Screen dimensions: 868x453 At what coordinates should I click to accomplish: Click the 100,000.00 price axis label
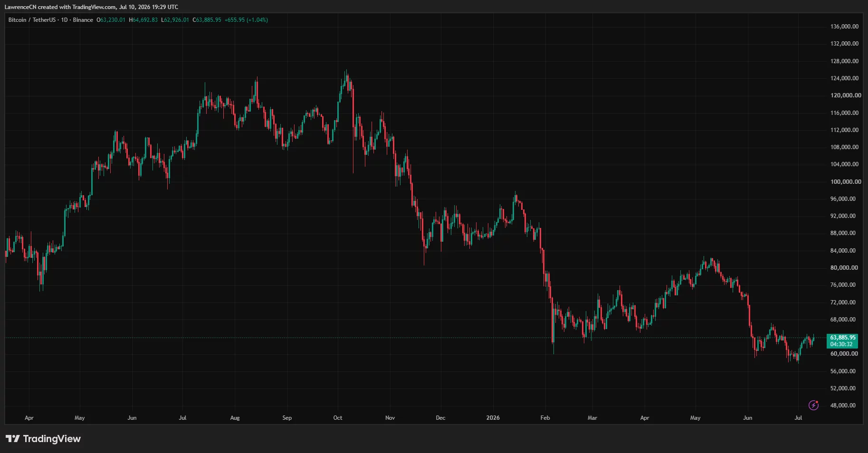846,182
